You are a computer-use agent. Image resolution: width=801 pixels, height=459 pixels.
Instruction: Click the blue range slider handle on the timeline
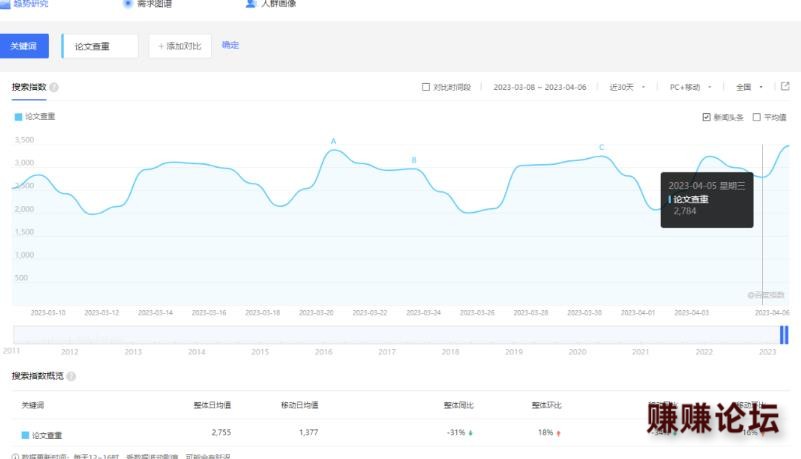pyautogui.click(x=784, y=335)
